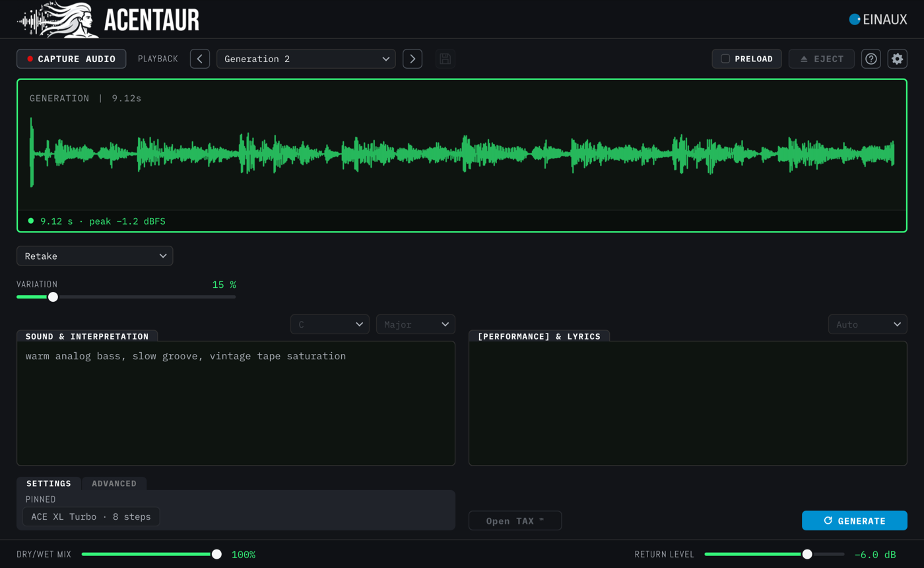The height and width of the screenshot is (568, 924).
Task: Adjust the Dry/Wet Mix slider
Action: (152, 554)
